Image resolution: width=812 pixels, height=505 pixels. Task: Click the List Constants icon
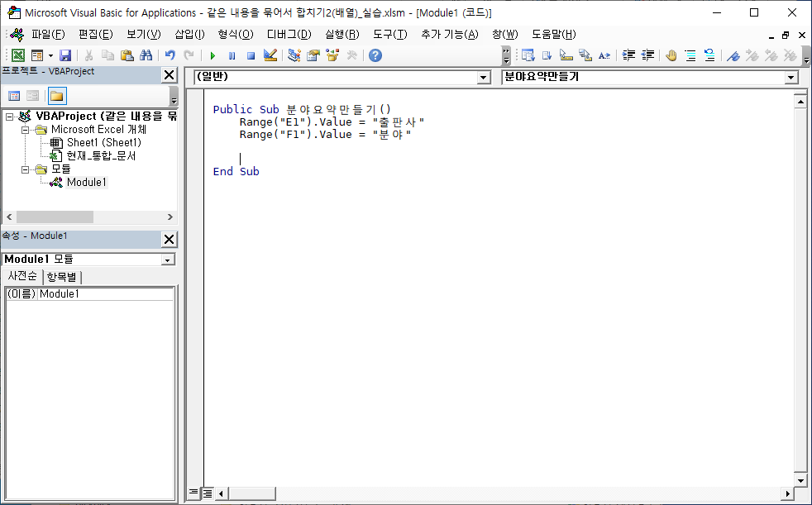[x=547, y=55]
